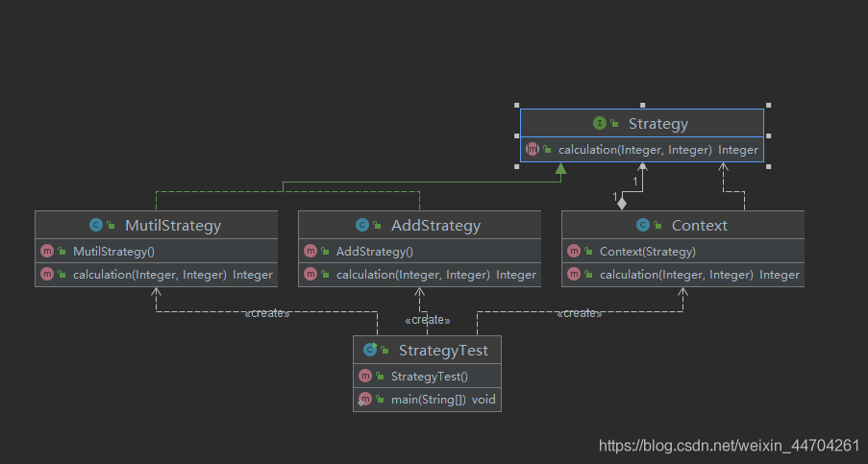Click the bottom-right selection handle of Strategy
Screen dimensions: 868x464
pos(768,166)
